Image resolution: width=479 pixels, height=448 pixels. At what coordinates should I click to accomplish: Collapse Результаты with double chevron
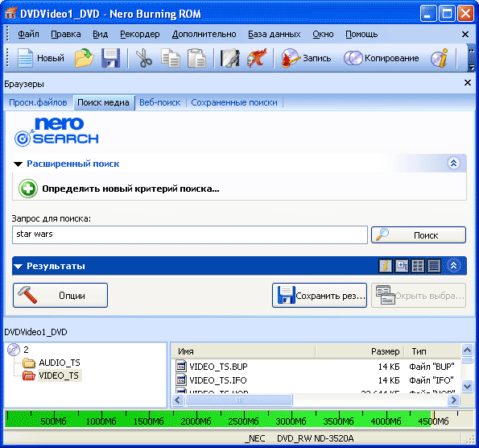pos(454,266)
